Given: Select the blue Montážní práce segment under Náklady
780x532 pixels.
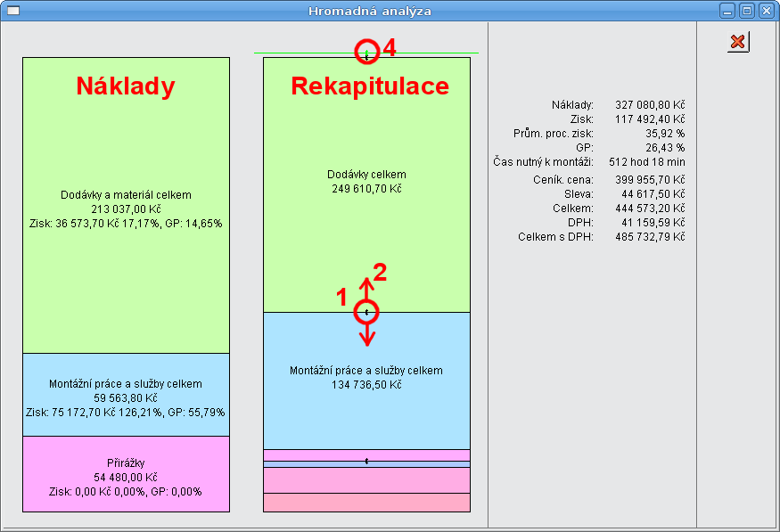Looking at the screenshot, I should pos(126,395).
